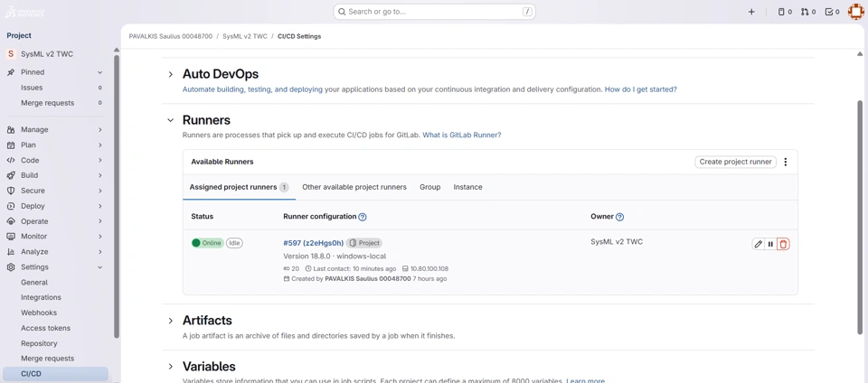Open the to-do list icon in header
This screenshot has height=383, width=868.
[833, 12]
